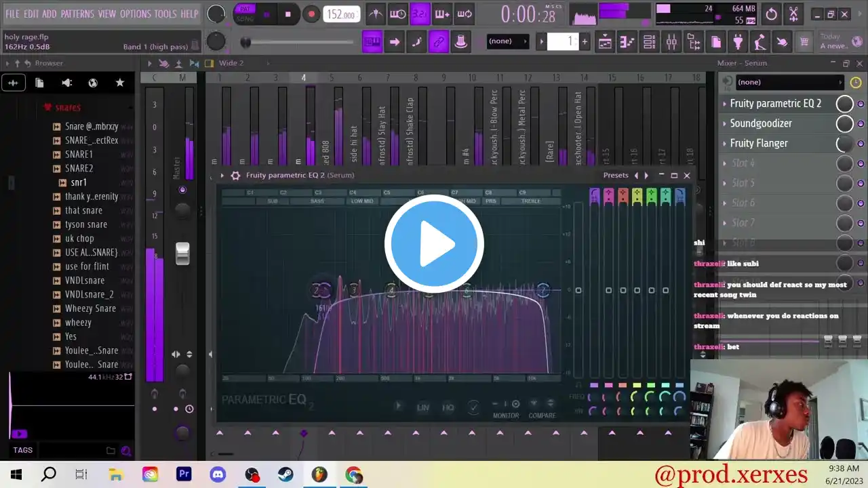Click the Master track volume fader
The image size is (868, 488).
tap(182, 253)
